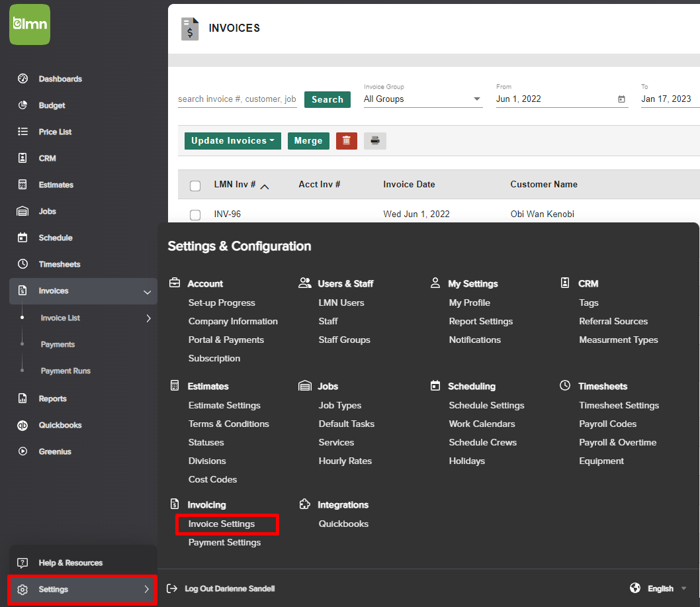Click the Timesheets clock icon in sidebar

(22, 264)
